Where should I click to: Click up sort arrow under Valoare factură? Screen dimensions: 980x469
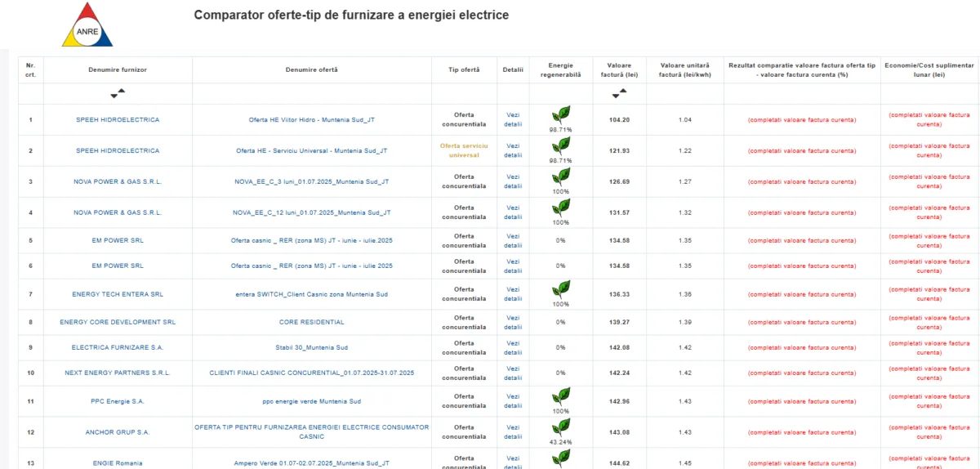click(x=624, y=91)
